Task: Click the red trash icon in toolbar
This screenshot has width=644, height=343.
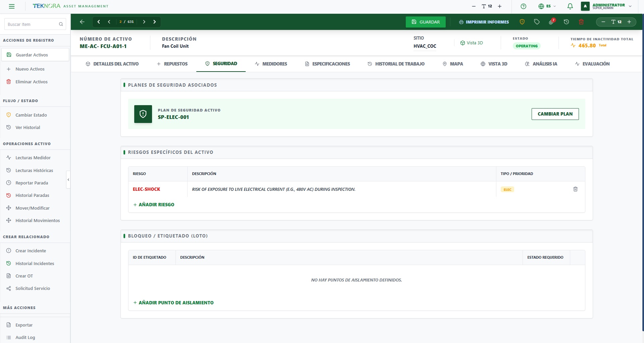Action: pos(581,22)
